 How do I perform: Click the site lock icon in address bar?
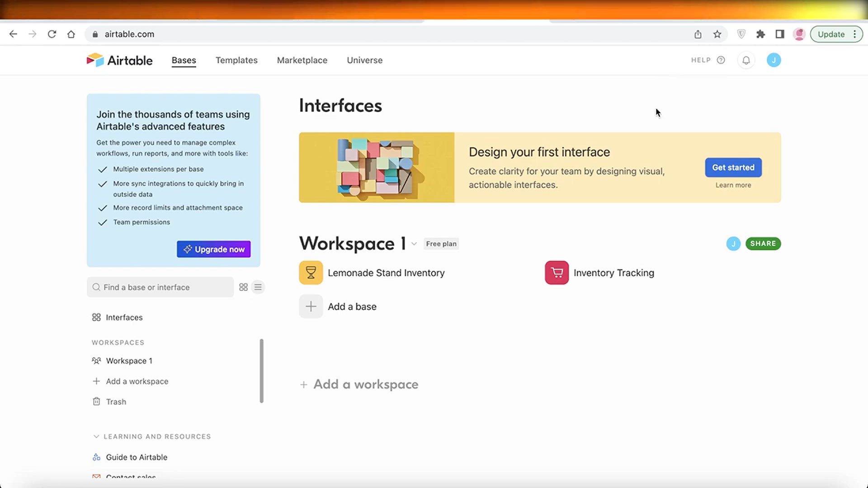tap(95, 34)
